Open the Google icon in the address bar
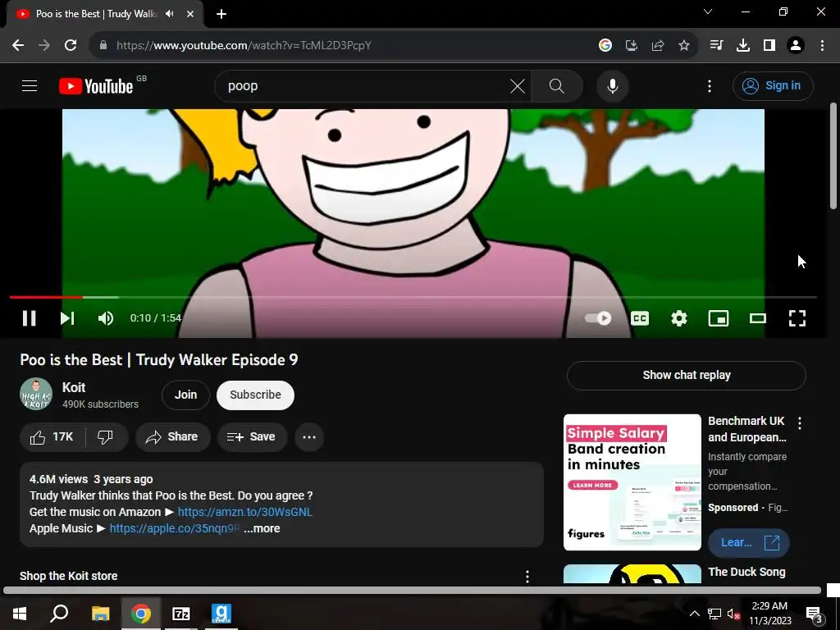 [x=605, y=46]
